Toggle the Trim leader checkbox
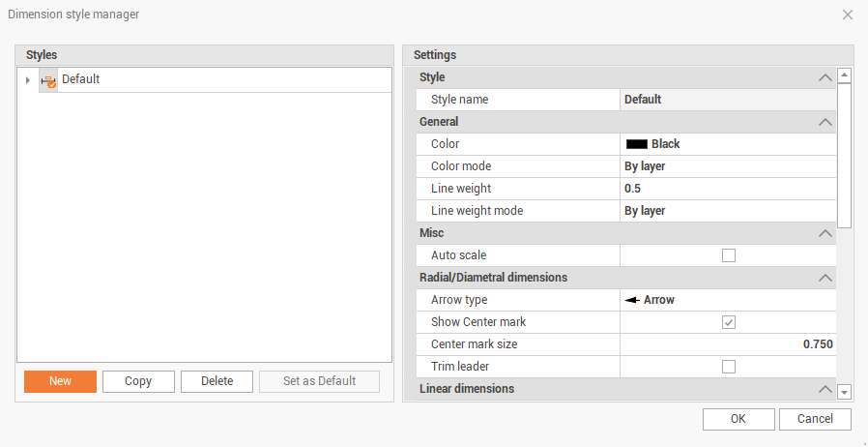The width and height of the screenshot is (868, 447). click(x=729, y=367)
